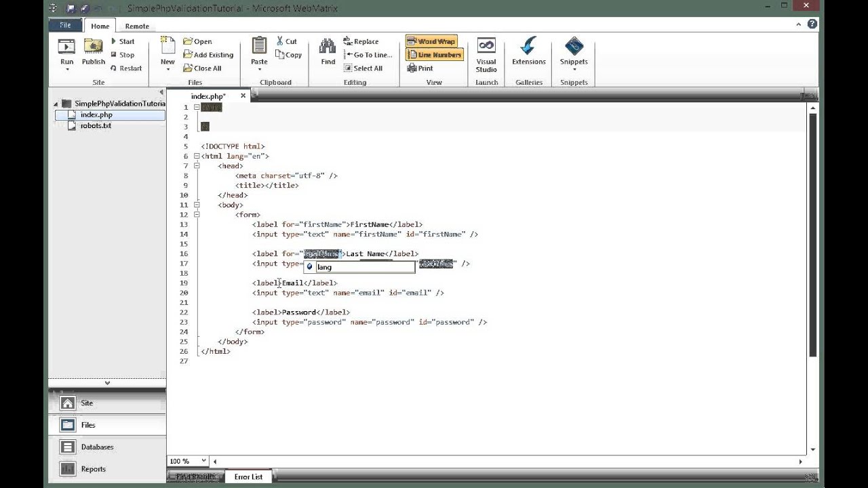Choose Add Existing file
868x488 pixels.
click(x=208, y=55)
